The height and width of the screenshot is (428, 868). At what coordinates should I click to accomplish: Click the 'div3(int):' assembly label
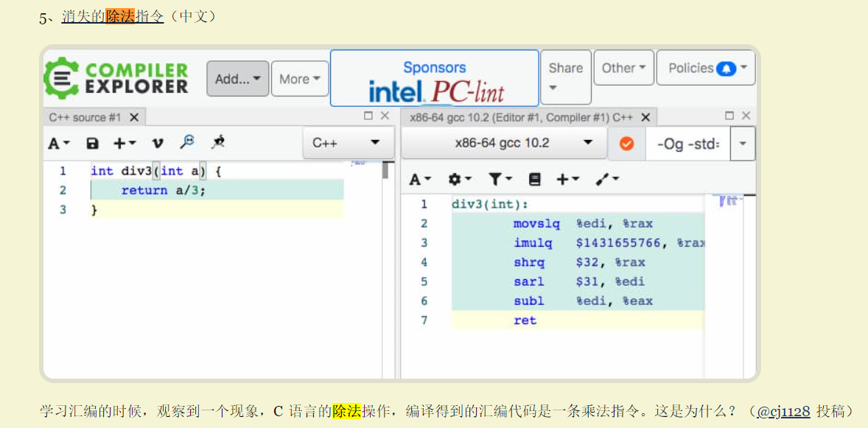490,205
